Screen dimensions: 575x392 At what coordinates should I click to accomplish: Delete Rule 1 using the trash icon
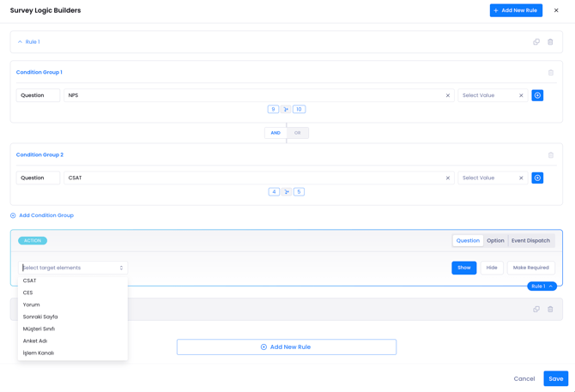click(x=551, y=42)
